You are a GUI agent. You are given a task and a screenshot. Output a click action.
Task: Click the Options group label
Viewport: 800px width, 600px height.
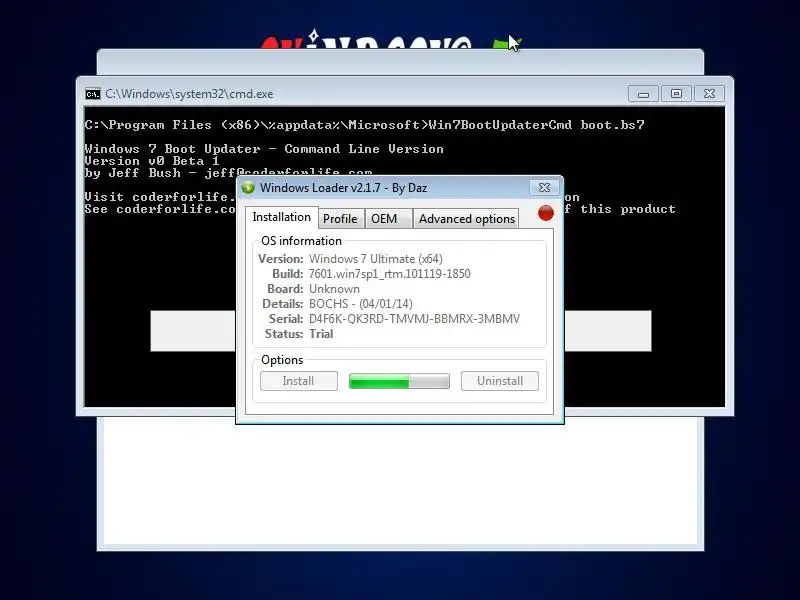tap(282, 360)
